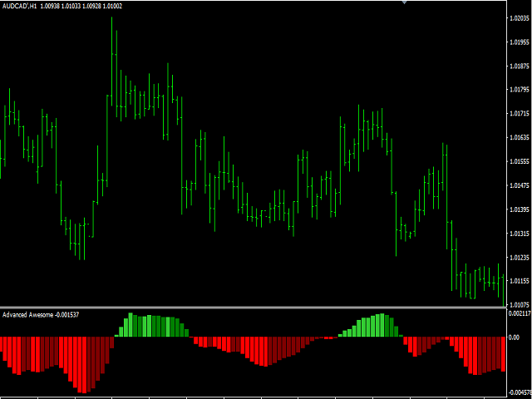
Task: Click the 1.01715 price scale label
Action: [x=520, y=114]
